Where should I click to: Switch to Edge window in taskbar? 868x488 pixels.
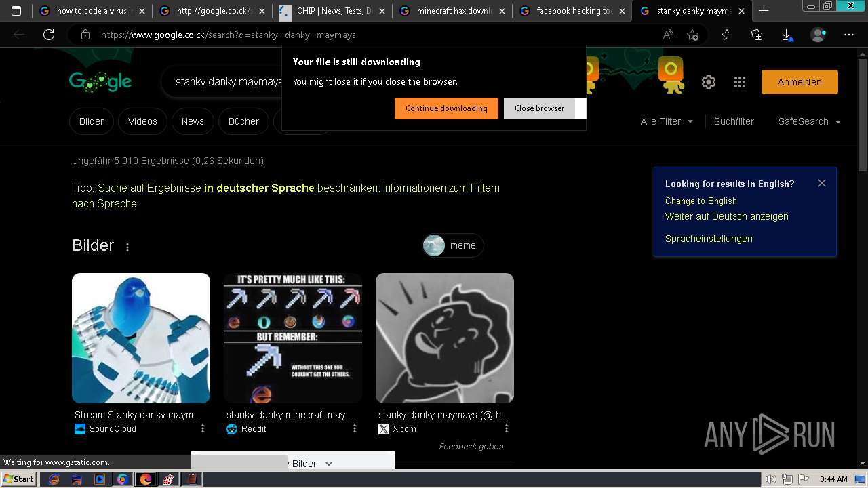pos(146,479)
